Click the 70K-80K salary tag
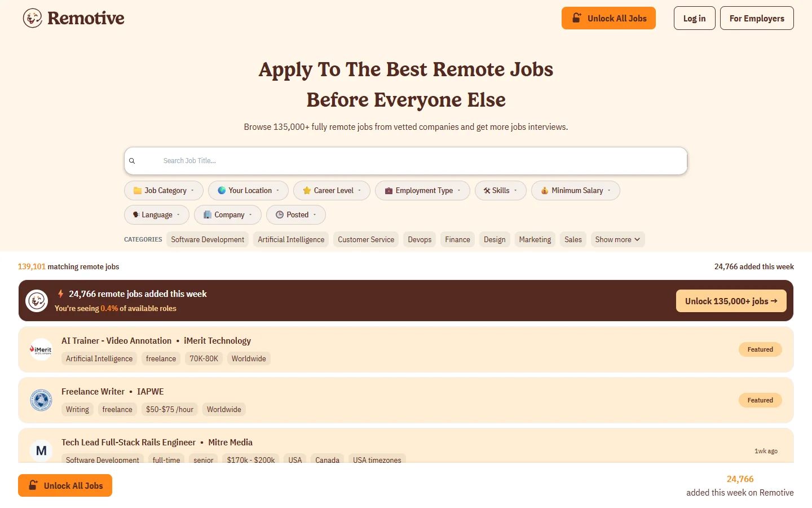The width and height of the screenshot is (812, 508). point(204,358)
